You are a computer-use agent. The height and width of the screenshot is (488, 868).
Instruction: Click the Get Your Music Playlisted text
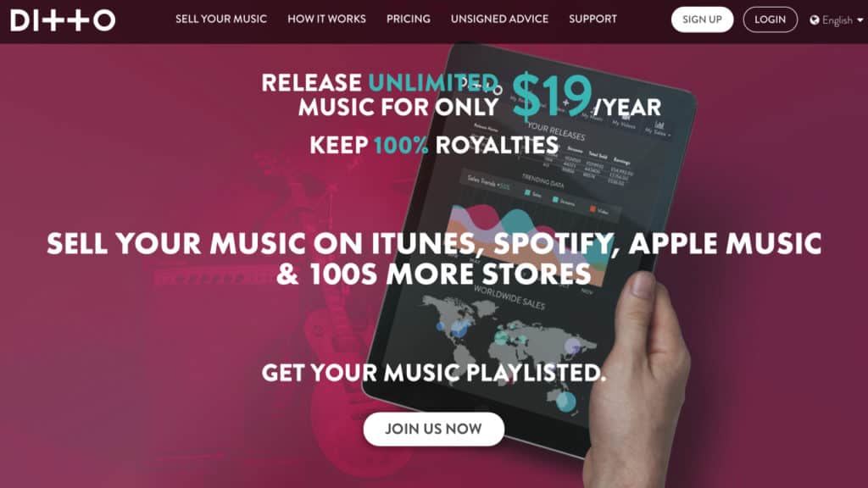click(x=433, y=373)
